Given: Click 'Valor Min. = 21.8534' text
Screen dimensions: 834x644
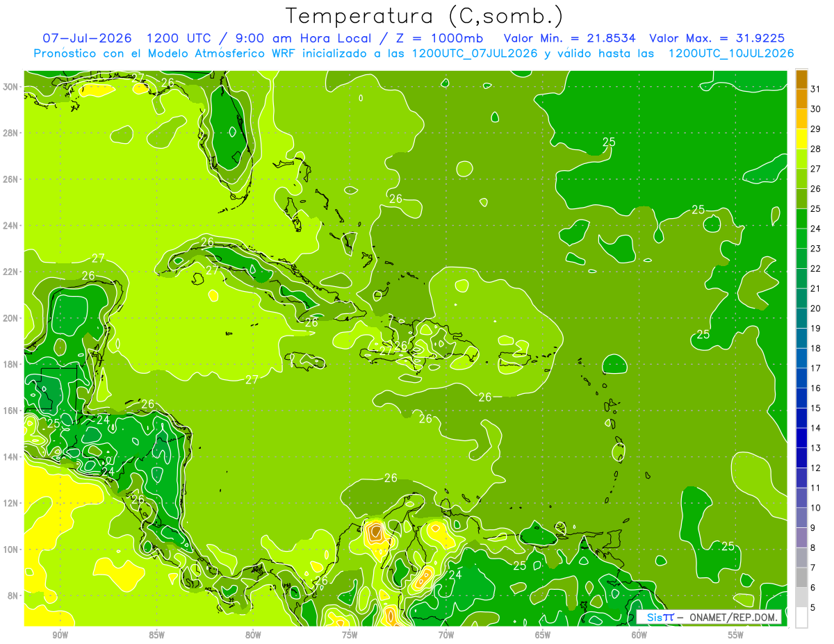Looking at the screenshot, I should click(x=569, y=38).
